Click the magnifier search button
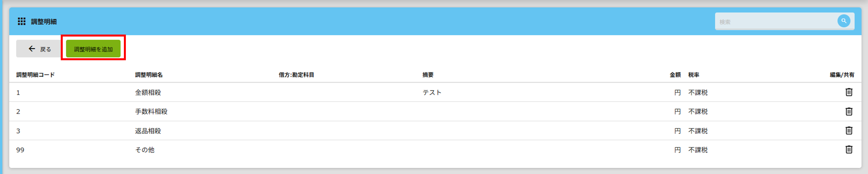The width and height of the screenshot is (868, 174). coord(843,21)
